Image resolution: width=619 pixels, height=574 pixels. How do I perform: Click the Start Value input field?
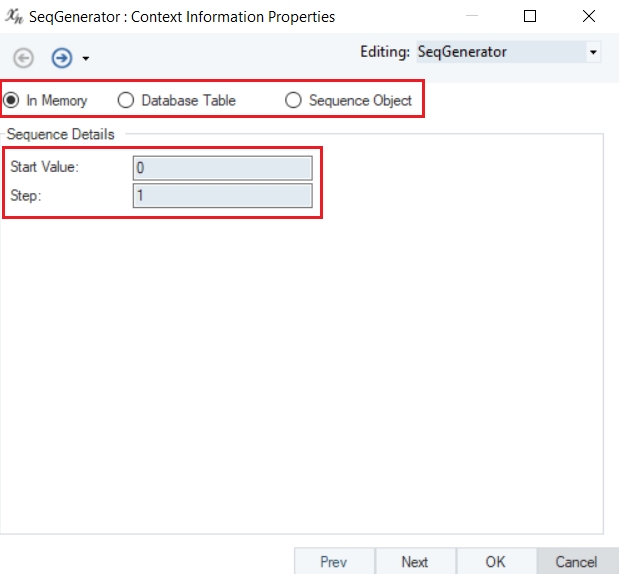click(x=222, y=168)
